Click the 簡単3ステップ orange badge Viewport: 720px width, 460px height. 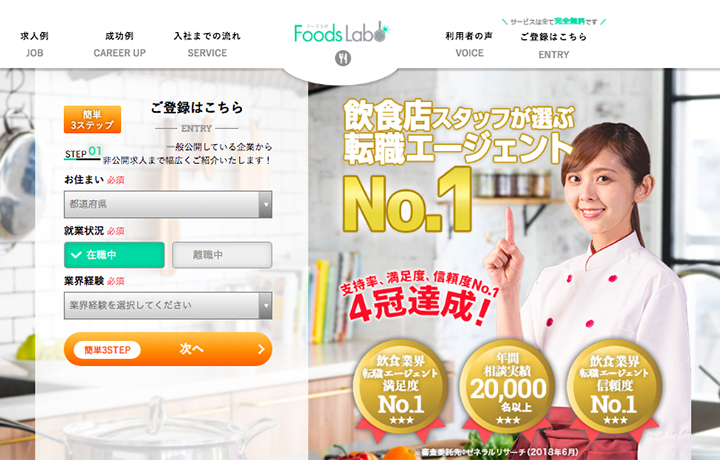point(92,119)
